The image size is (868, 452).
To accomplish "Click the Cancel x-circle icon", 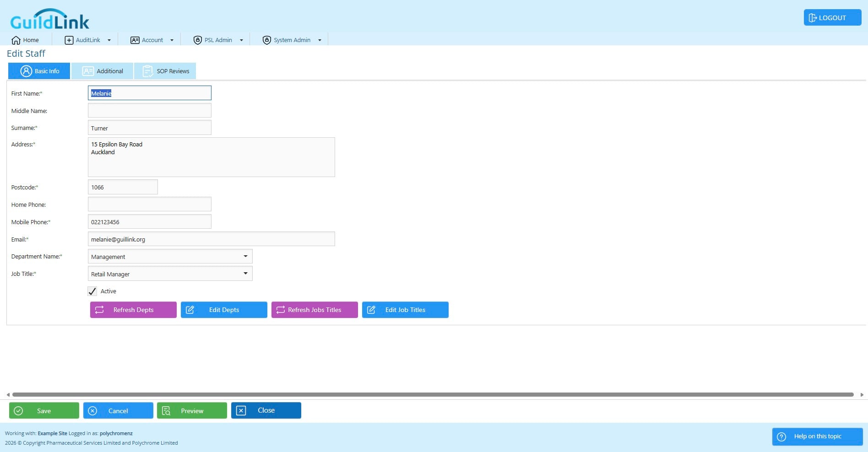I will point(92,411).
